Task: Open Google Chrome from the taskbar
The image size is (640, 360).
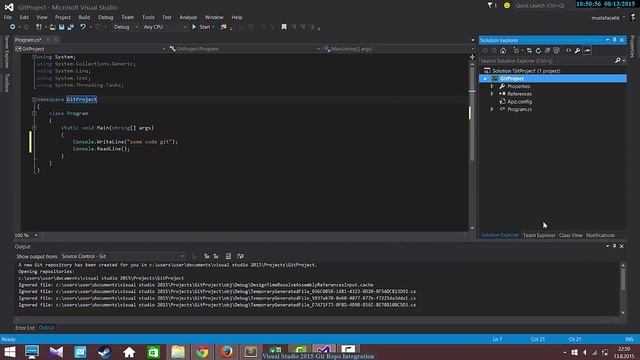Action: pyautogui.click(x=202, y=352)
